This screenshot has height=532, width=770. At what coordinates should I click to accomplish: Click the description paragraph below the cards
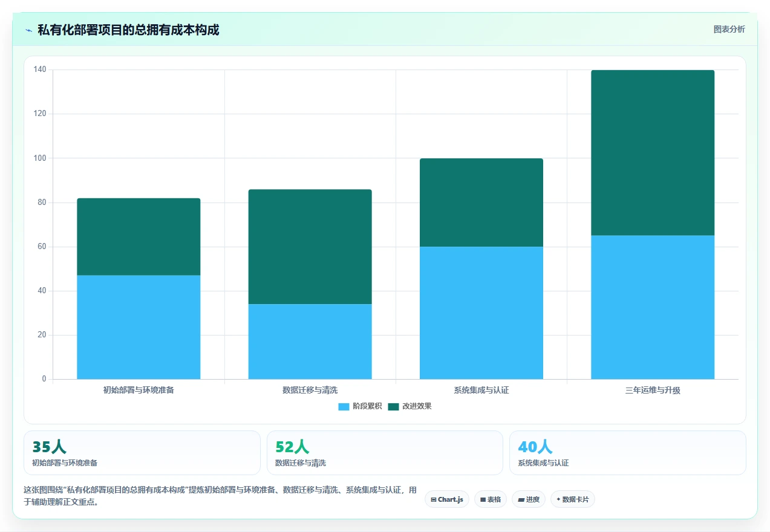(220, 495)
